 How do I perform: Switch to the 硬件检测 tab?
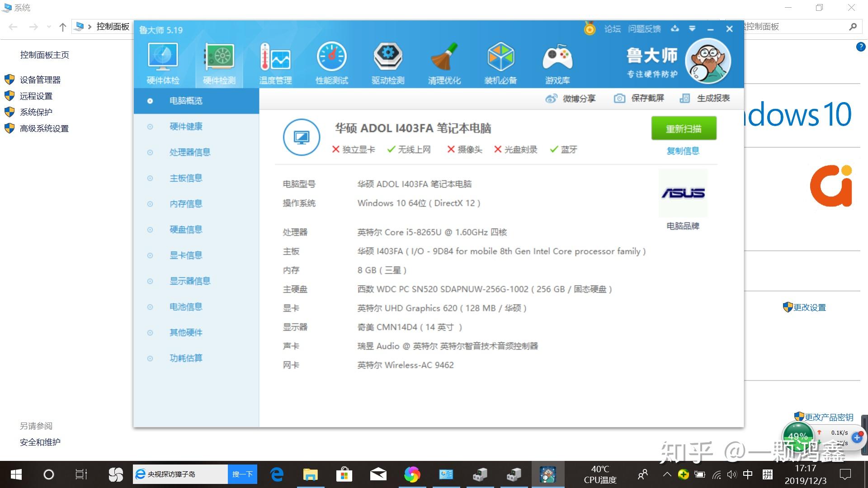219,64
